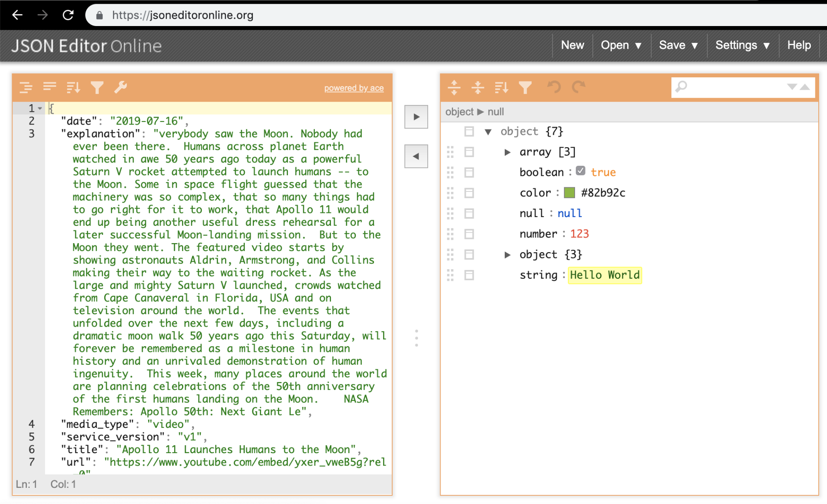The image size is (827, 504).
Task: Open the 'powered by ace' link
Action: pos(354,88)
